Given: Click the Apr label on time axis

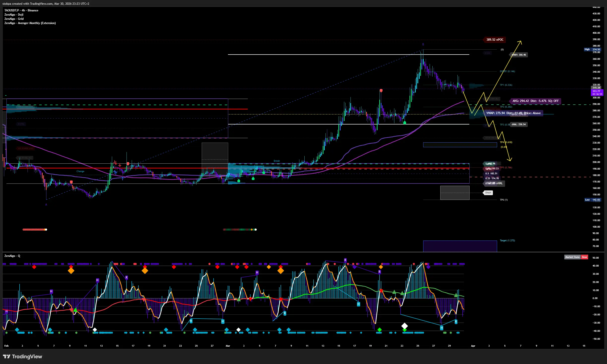Looking at the screenshot, I should (473, 346).
